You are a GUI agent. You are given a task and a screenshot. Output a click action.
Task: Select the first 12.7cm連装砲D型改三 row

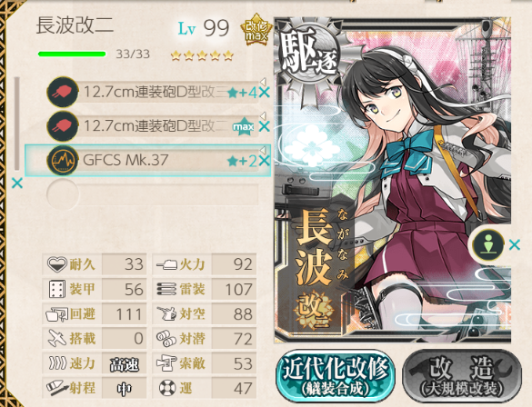coord(153,92)
